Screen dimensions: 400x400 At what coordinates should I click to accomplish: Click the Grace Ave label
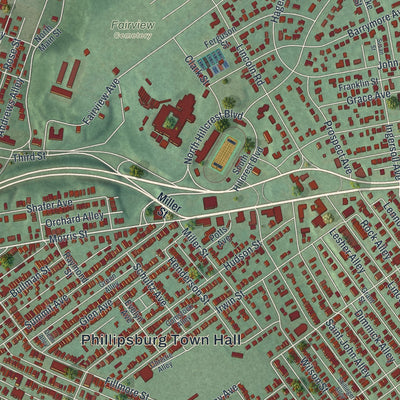pyautogui.click(x=368, y=97)
